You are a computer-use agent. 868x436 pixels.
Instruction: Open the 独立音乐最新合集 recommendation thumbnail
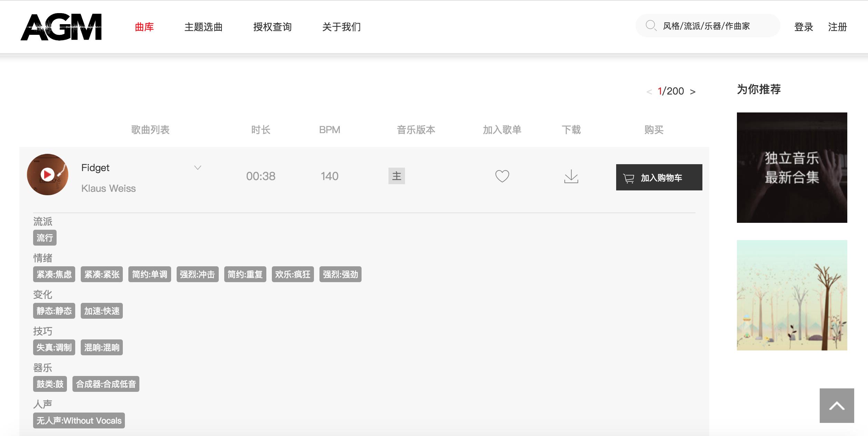point(792,168)
